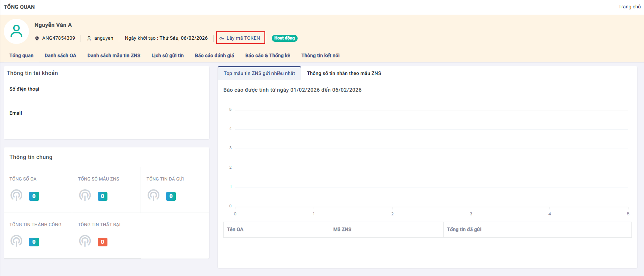Open Báo cáo & Thống kê tab
The height and width of the screenshot is (276, 644).
click(x=268, y=55)
